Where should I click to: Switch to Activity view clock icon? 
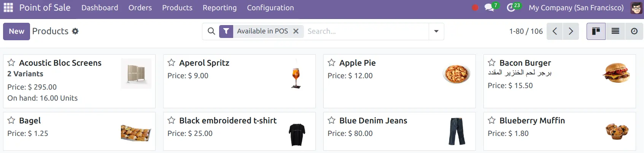pyautogui.click(x=634, y=31)
